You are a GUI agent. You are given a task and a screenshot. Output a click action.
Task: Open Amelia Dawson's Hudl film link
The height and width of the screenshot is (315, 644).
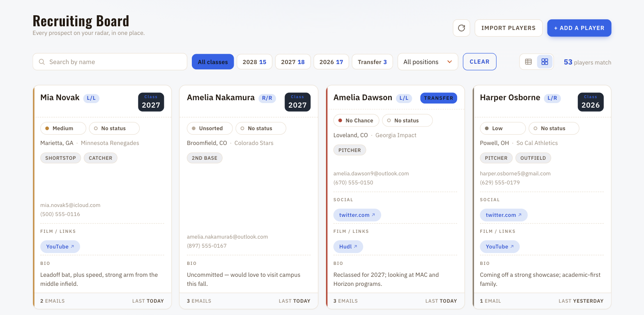pos(348,246)
